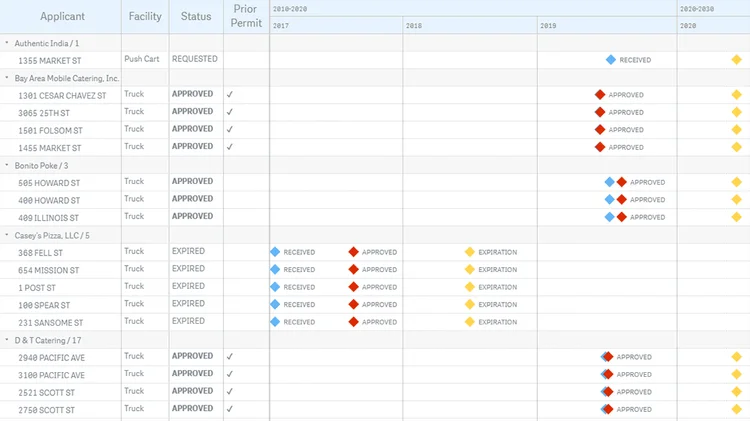Click the blue Received diamond for 1355 Market St

tap(611, 60)
